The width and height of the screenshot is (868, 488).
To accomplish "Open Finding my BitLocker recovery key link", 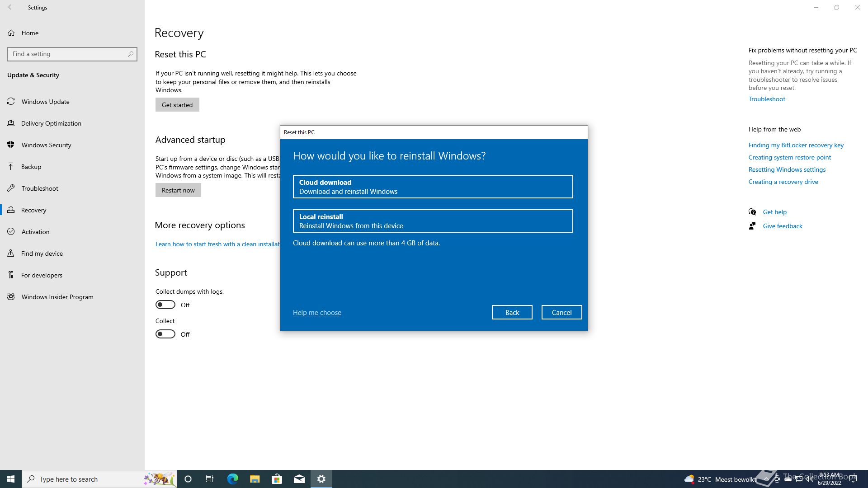I will pyautogui.click(x=796, y=145).
